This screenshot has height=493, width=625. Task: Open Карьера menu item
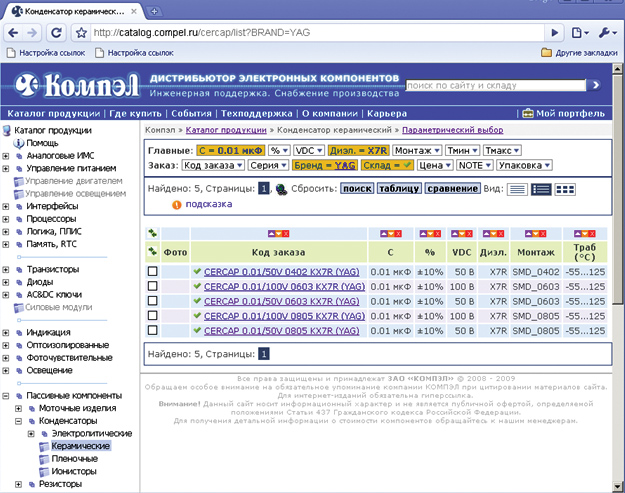click(387, 114)
